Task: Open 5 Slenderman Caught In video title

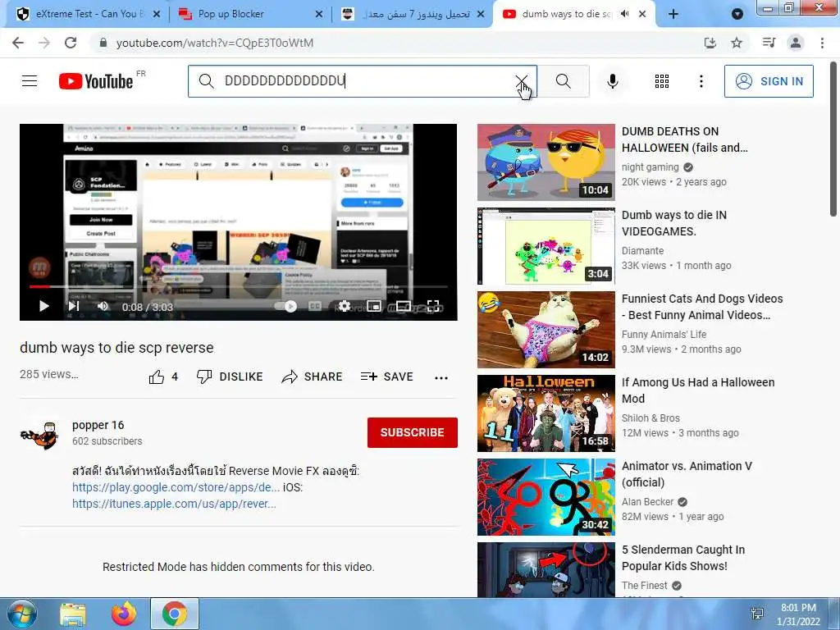Action: tap(683, 557)
